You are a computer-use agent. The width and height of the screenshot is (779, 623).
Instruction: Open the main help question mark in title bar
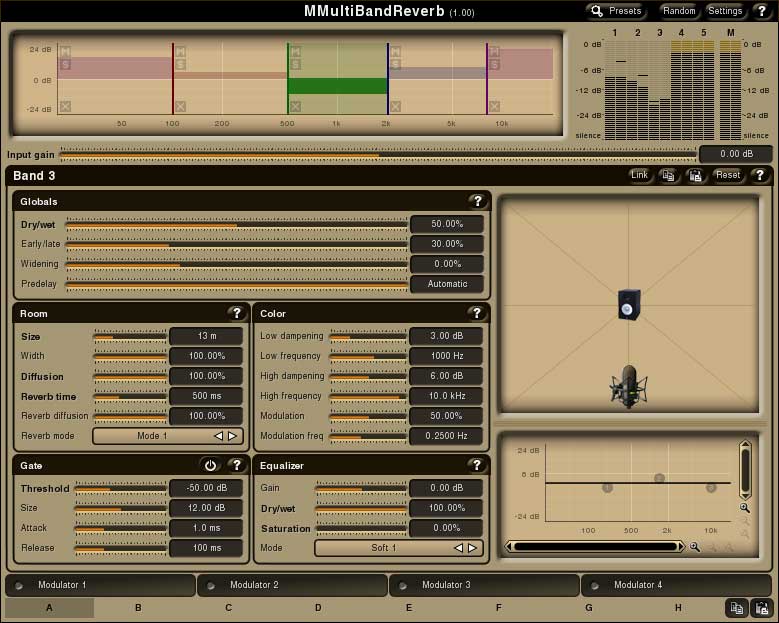[x=762, y=11]
